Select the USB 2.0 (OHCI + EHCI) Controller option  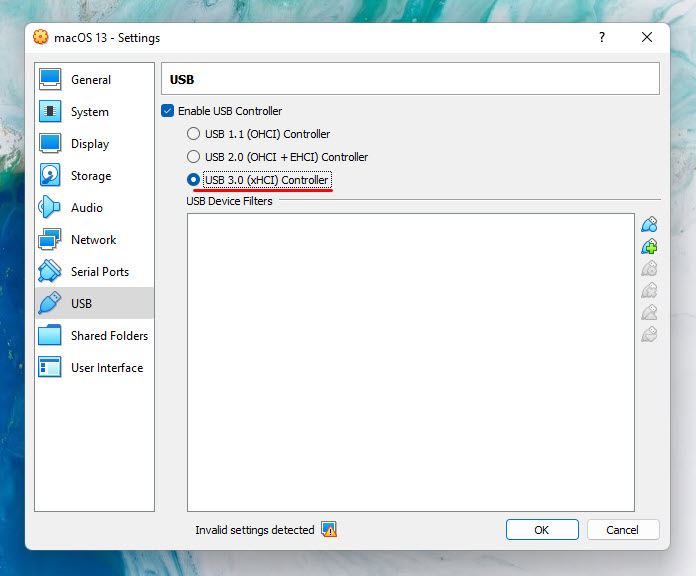[x=194, y=157]
